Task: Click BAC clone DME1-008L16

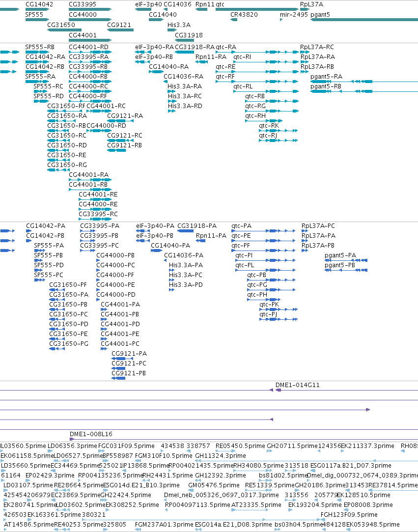Action: 91,434
